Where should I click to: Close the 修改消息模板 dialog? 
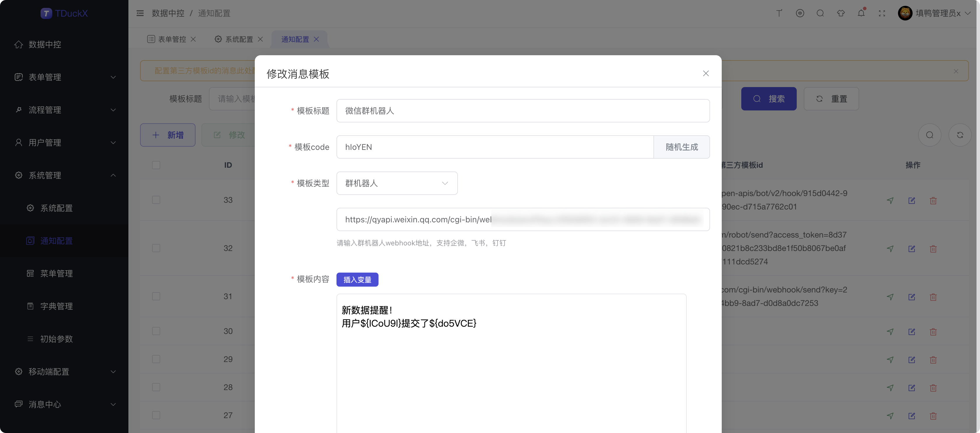(705, 73)
